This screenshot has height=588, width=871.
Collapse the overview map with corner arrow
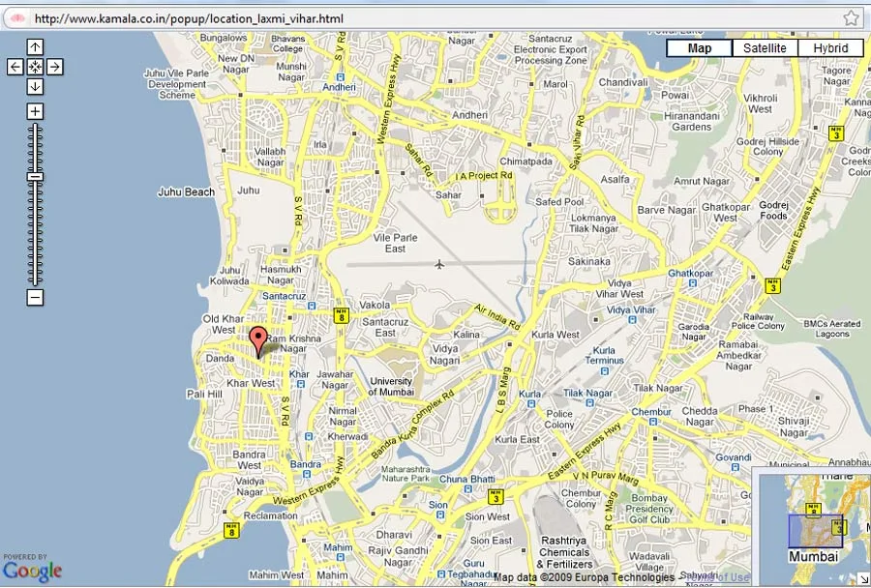tap(862, 579)
